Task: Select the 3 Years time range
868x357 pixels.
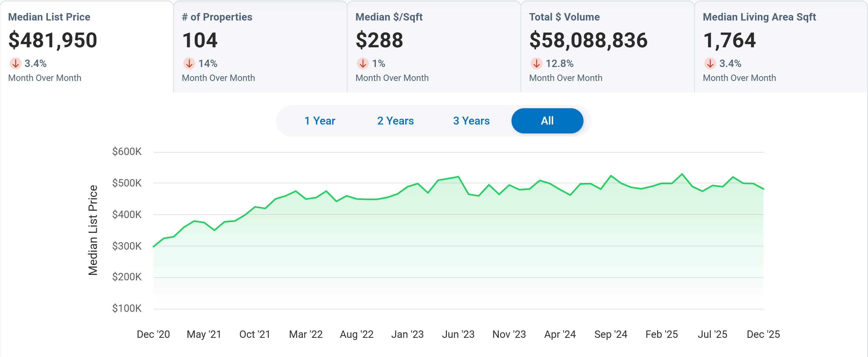Action: pyautogui.click(x=471, y=121)
